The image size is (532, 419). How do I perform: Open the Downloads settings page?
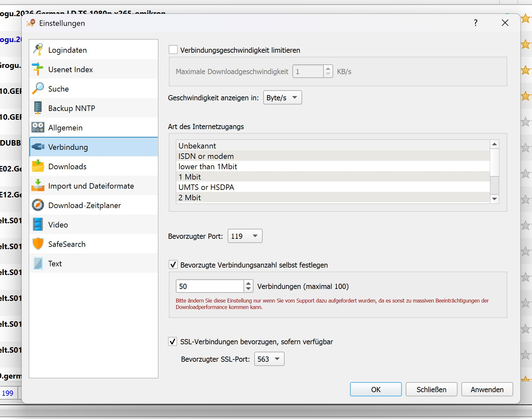pos(94,166)
